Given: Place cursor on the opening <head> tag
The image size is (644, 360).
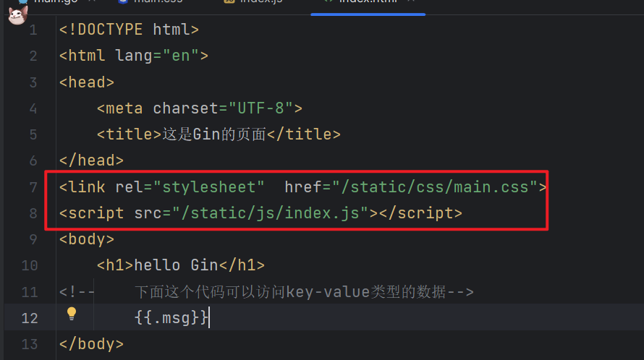Looking at the screenshot, I should (x=86, y=82).
